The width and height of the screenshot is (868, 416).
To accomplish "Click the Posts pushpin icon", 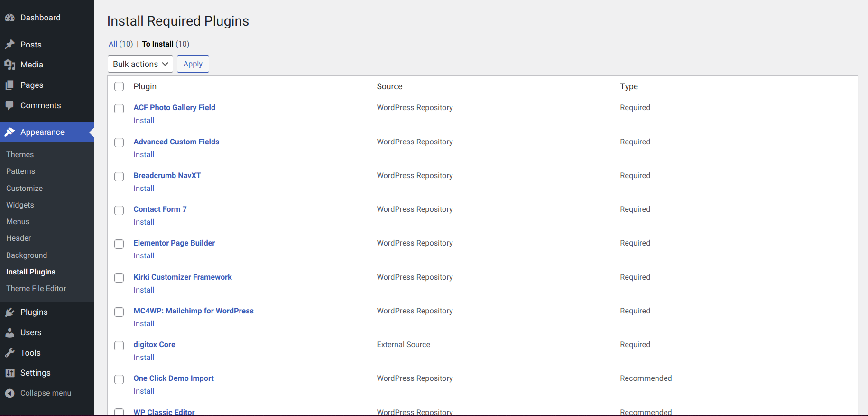I will 10,45.
